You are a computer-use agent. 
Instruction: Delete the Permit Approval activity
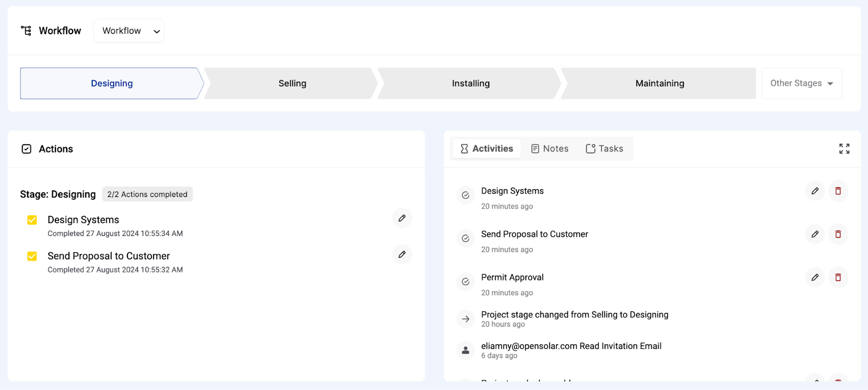838,277
